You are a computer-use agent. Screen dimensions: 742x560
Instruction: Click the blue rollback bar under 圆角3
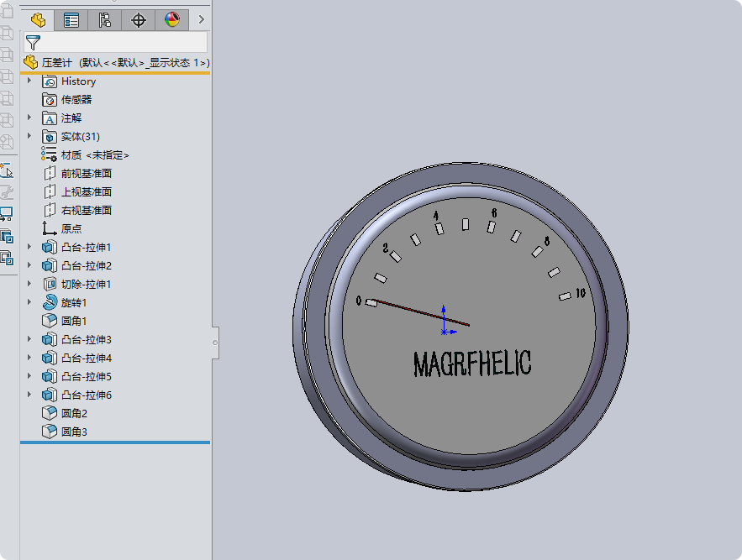point(115,442)
